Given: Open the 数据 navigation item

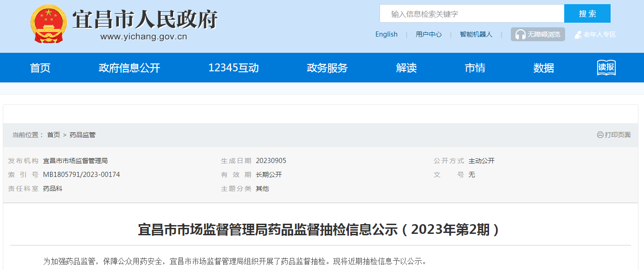Looking at the screenshot, I should pos(543,68).
